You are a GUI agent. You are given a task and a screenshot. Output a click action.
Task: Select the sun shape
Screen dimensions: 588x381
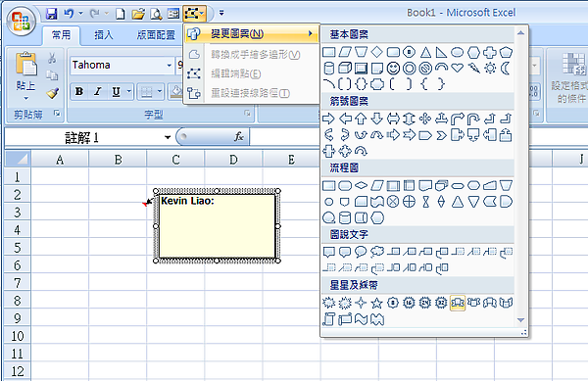[x=490, y=69]
